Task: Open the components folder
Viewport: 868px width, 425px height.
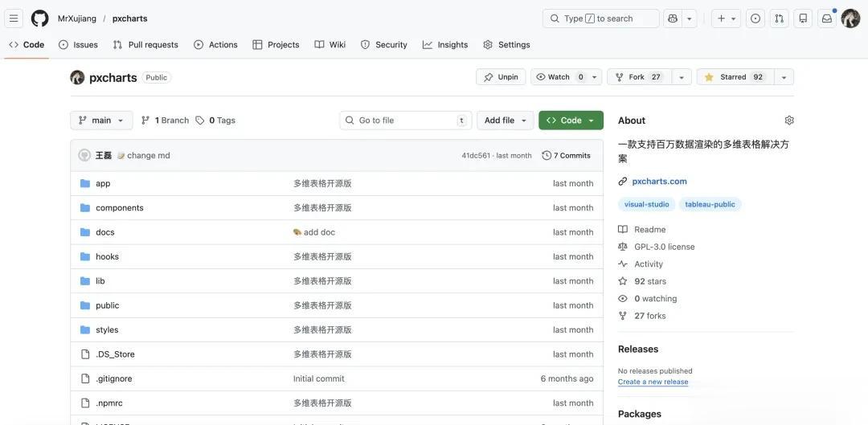Action: pyautogui.click(x=120, y=207)
